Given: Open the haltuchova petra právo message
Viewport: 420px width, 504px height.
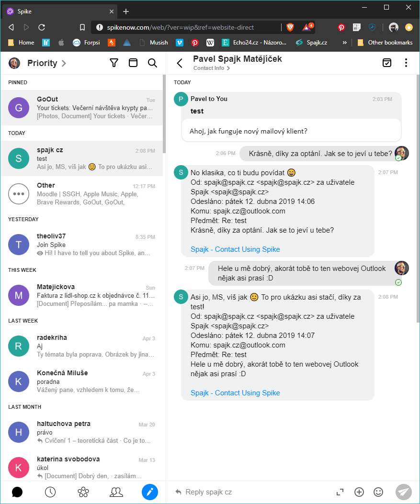Looking at the screenshot, I should coord(82,432).
